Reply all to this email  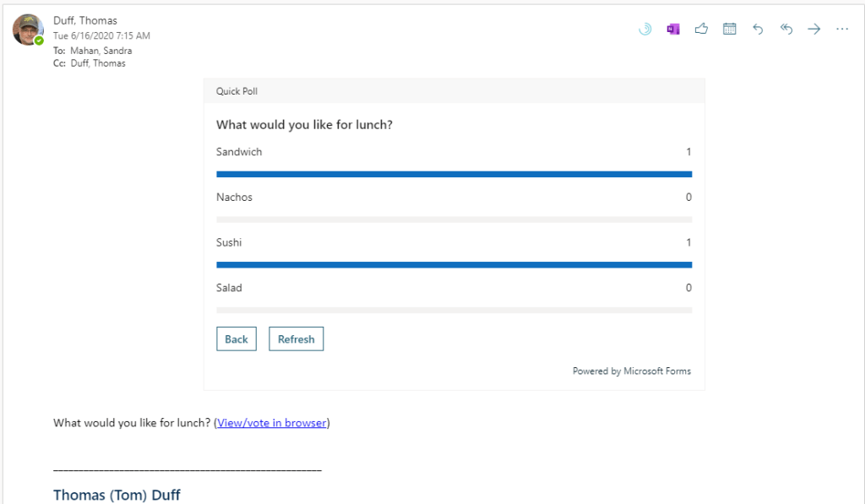coord(786,30)
